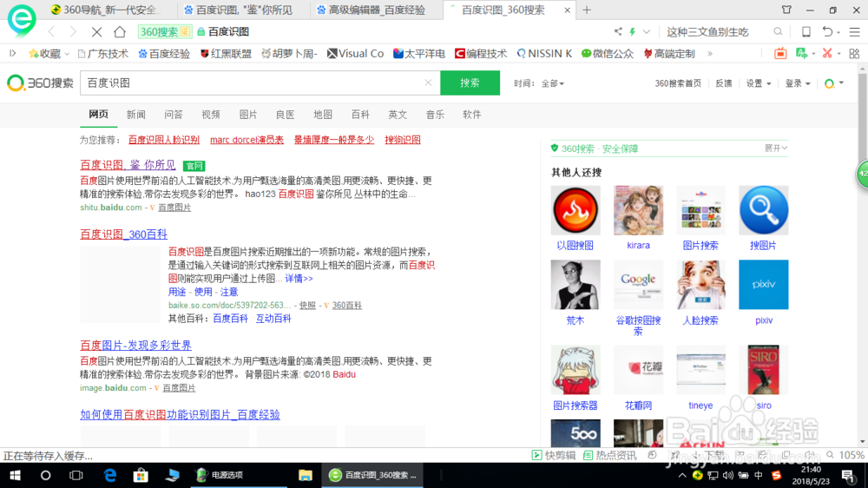This screenshot has height=488, width=868.
Task: Select the 视频 search tab
Action: 211,115
